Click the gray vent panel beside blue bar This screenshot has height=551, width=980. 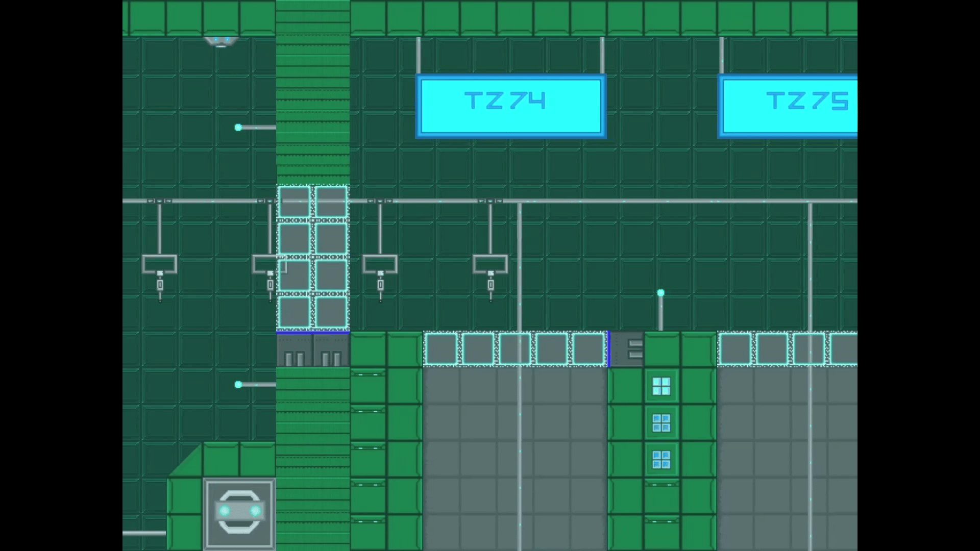[x=628, y=349]
